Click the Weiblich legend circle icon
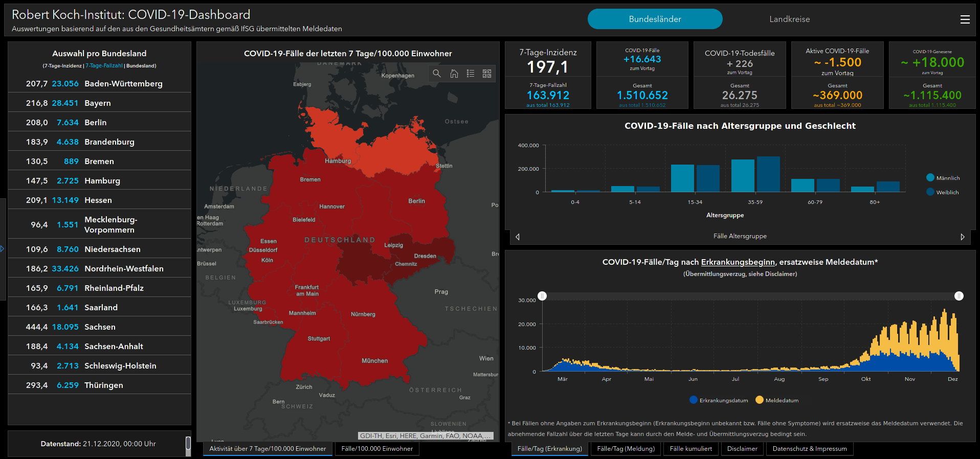Viewport: 980px width, 459px height. click(x=930, y=192)
